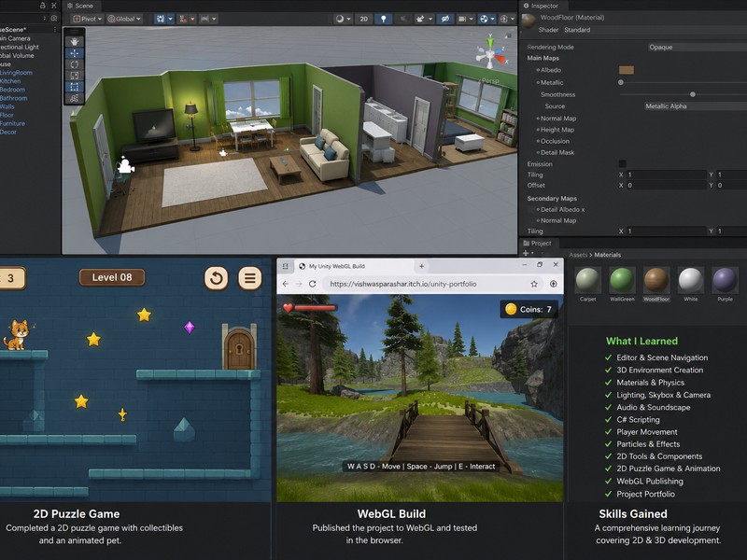Select the Hand view tool

[x=75, y=41]
